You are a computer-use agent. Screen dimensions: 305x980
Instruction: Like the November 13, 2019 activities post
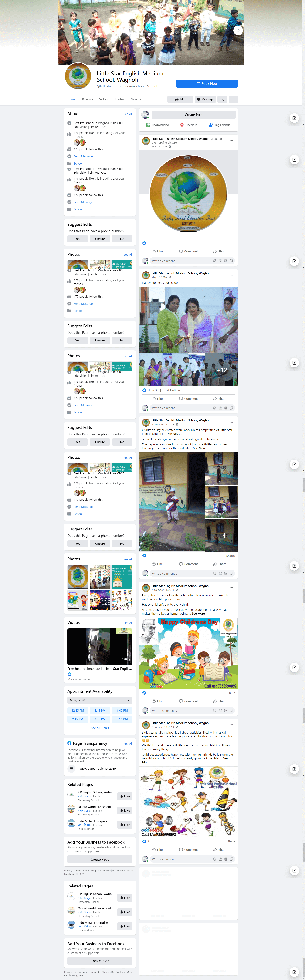coord(157,850)
